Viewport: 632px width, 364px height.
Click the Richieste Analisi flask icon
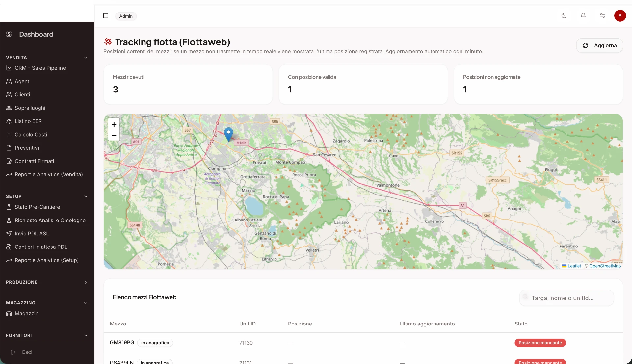pyautogui.click(x=9, y=220)
